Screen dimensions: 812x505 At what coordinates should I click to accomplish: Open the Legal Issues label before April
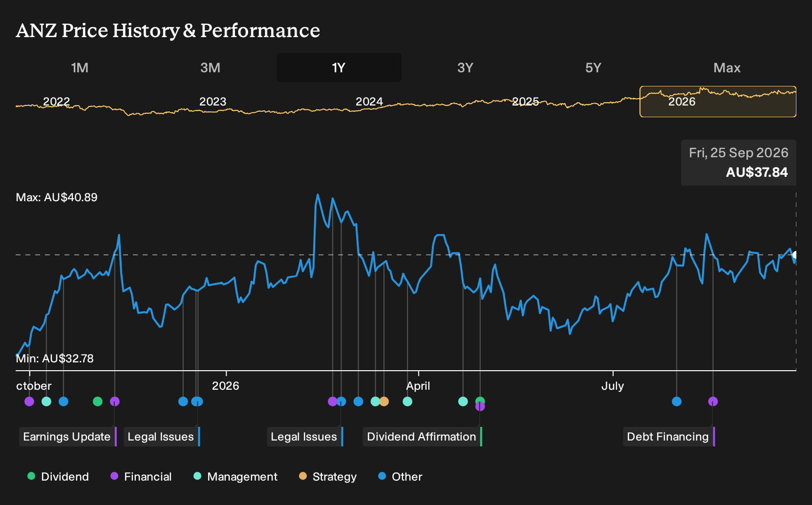[305, 437]
